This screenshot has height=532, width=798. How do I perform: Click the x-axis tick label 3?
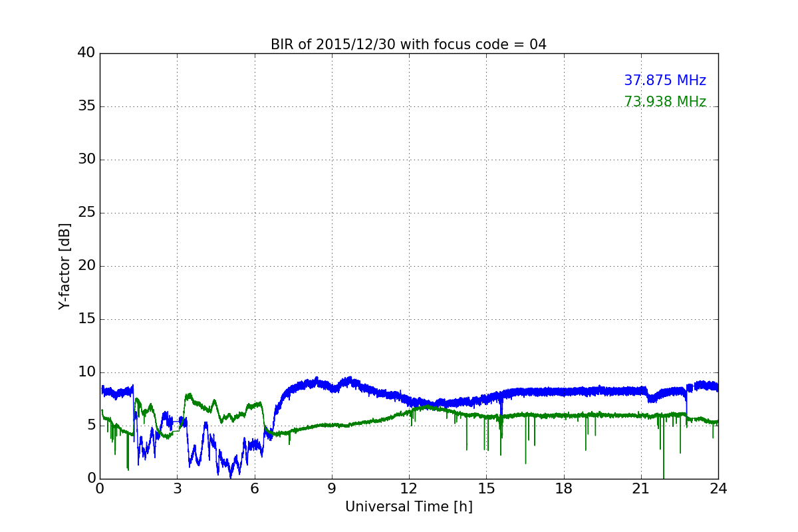click(177, 489)
